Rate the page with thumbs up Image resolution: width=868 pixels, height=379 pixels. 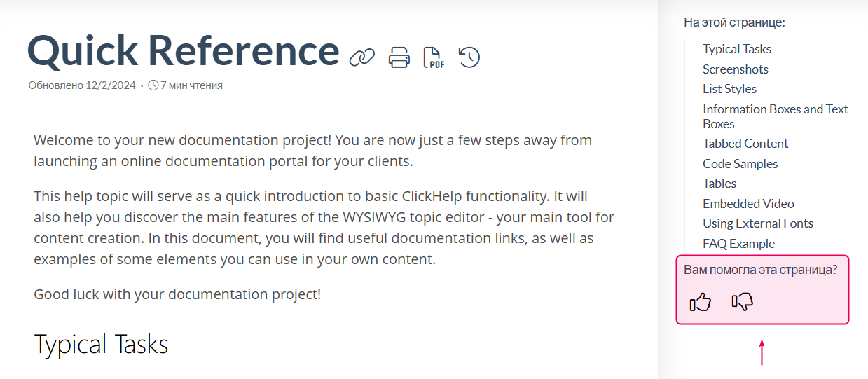click(x=701, y=302)
